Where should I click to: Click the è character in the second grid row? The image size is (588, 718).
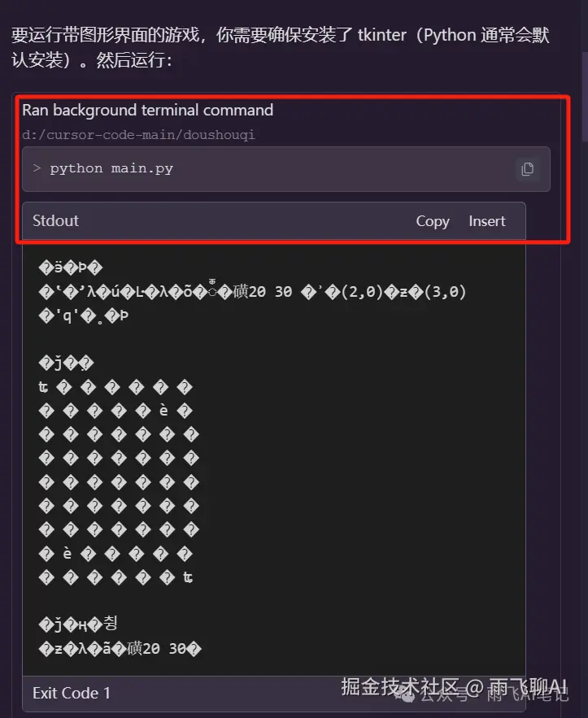(163, 411)
